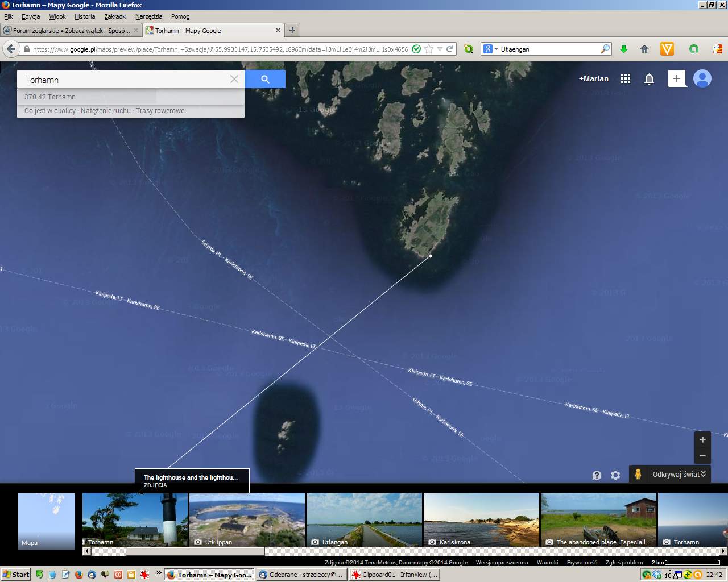Open the Karlskrona photo thumbnail

pos(481,519)
